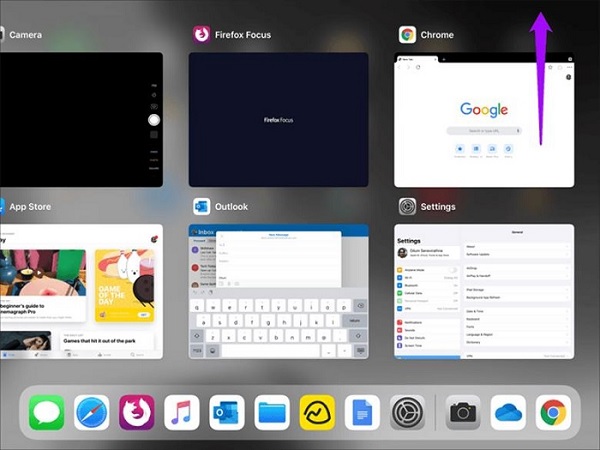Select the Outlook app preview card
Image resolution: width=600 pixels, height=450 pixels.
click(278, 291)
